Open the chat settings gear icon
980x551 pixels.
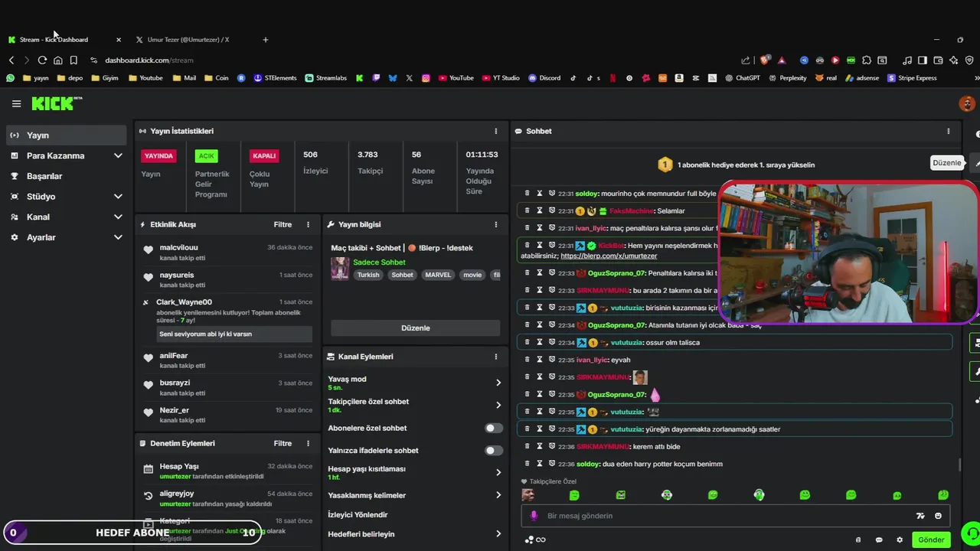900,540
